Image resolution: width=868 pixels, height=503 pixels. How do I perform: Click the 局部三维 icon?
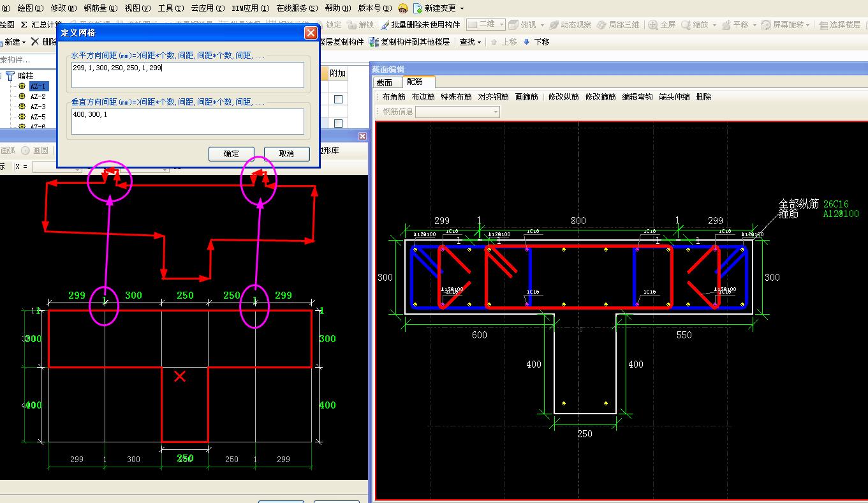coord(601,25)
